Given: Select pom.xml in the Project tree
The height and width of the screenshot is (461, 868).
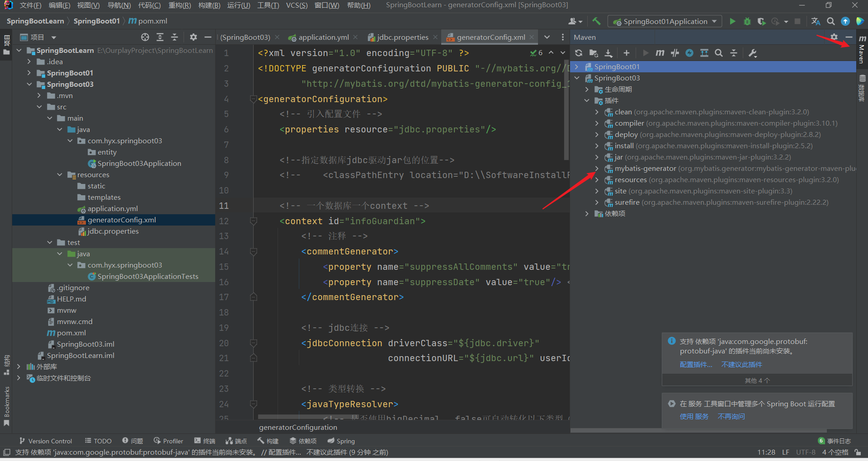Looking at the screenshot, I should (71, 333).
